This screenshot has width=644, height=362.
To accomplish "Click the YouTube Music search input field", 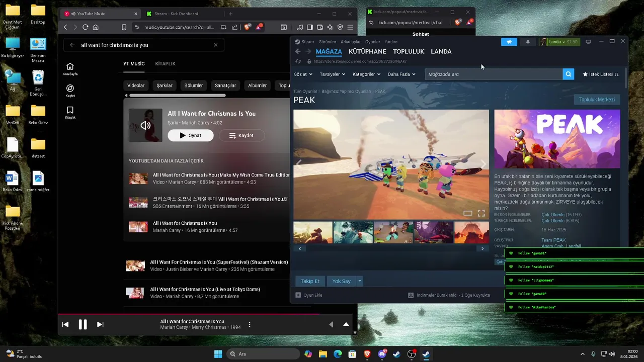I will [145, 45].
